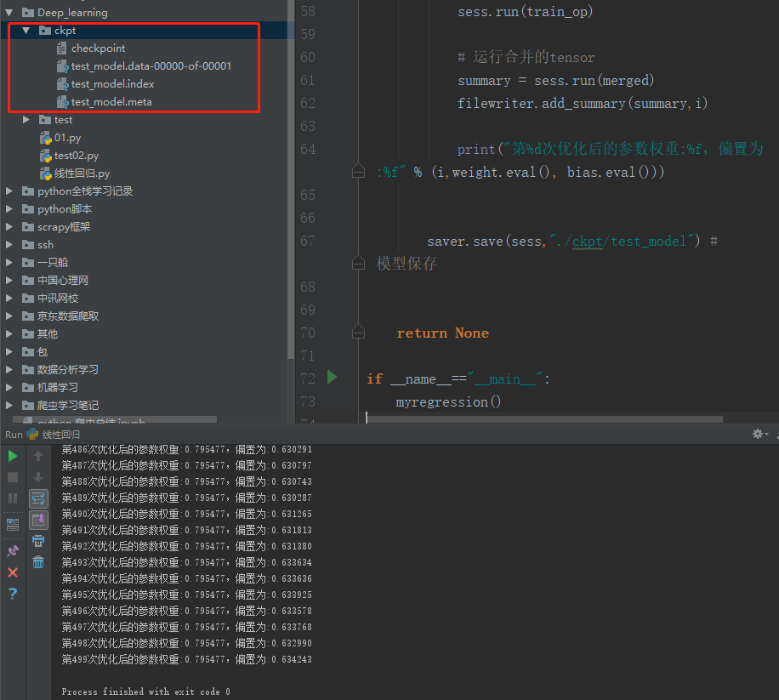Expand the 一只船 folder arrow
The image size is (779, 700).
click(x=9, y=262)
